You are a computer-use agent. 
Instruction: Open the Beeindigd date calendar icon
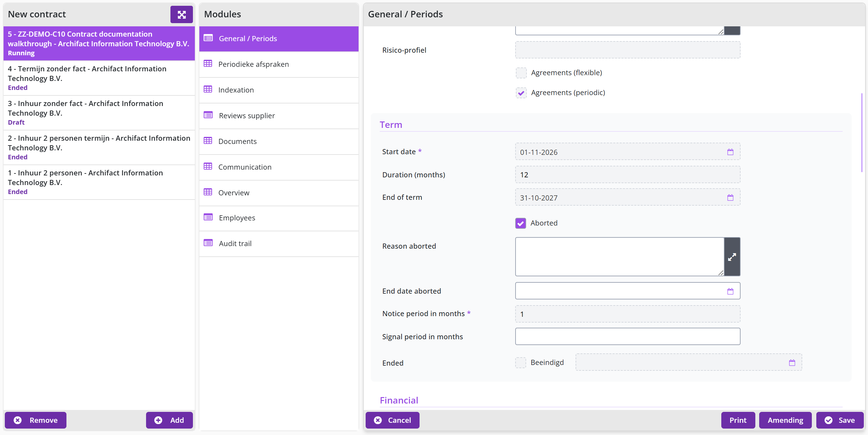[x=792, y=362]
